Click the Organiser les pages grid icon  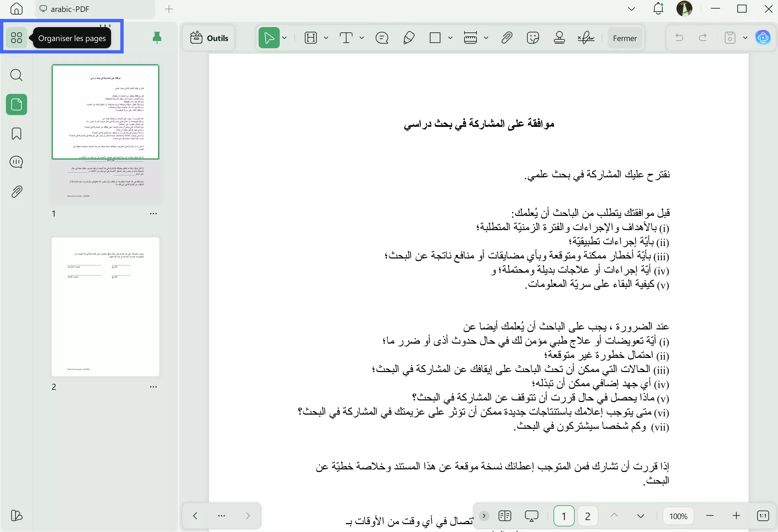tap(16, 37)
